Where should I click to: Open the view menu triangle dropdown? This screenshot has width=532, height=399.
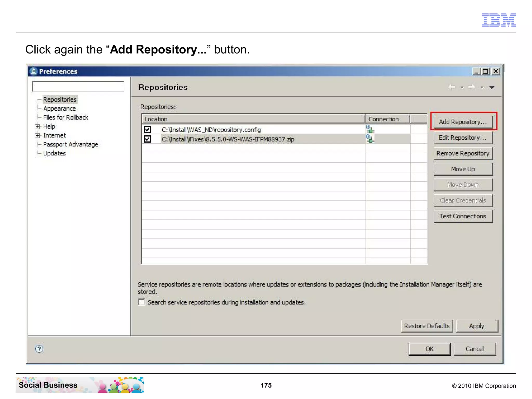coord(492,88)
